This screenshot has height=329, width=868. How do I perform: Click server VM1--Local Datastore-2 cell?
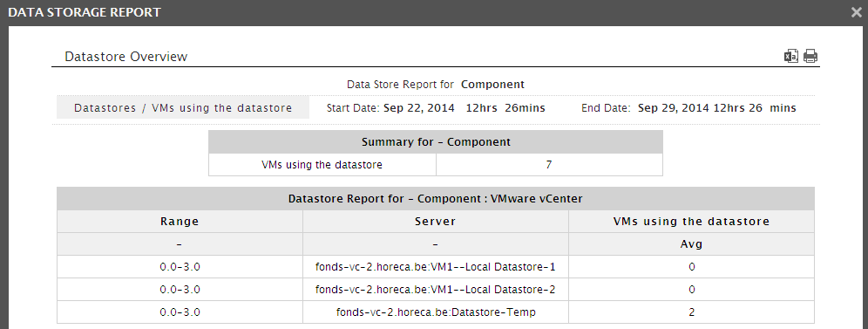(x=436, y=290)
